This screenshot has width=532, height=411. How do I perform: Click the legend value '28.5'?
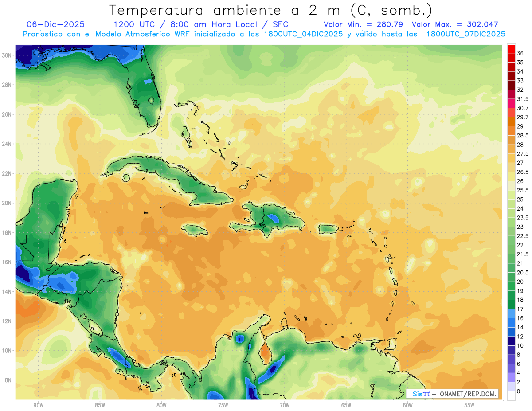(x=523, y=135)
